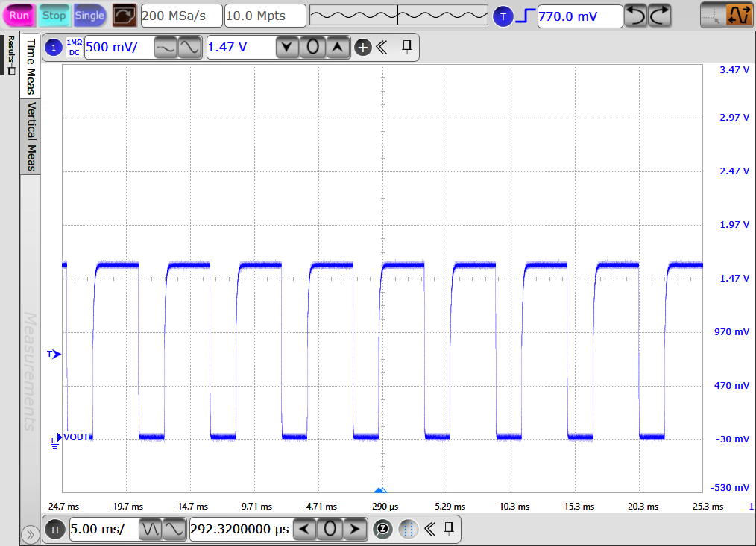
Task: Trigger a Single acquisition
Action: pos(89,15)
